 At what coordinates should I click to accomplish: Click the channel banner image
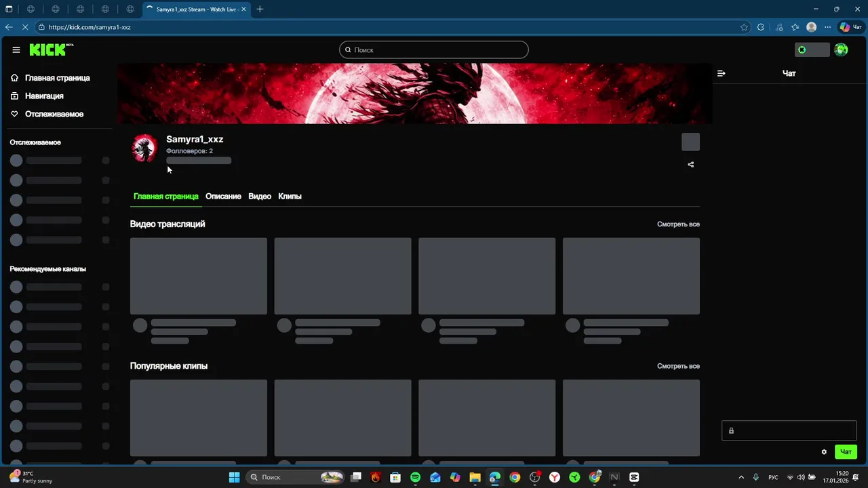(x=414, y=94)
